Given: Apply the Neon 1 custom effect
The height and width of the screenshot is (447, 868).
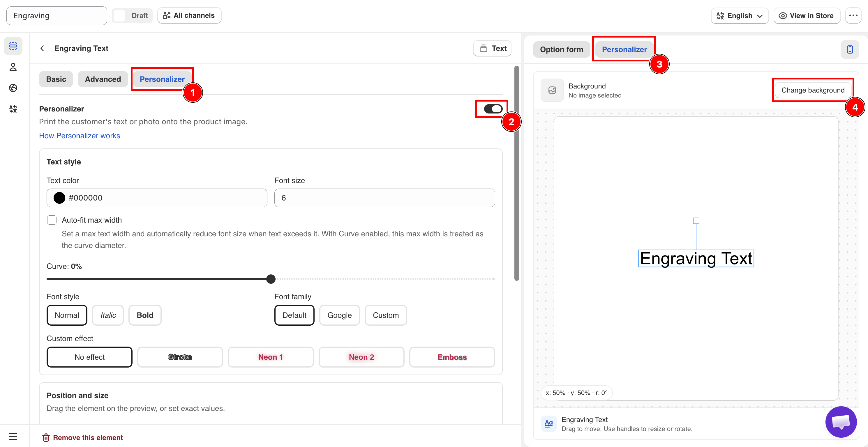Looking at the screenshot, I should [271, 357].
